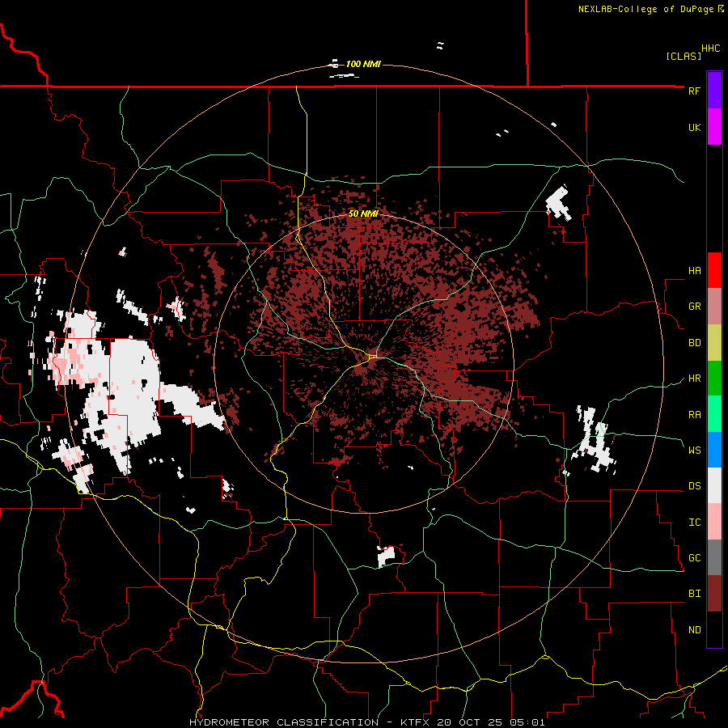
Task: Select the BD yellow legend block
Action: pos(714,343)
